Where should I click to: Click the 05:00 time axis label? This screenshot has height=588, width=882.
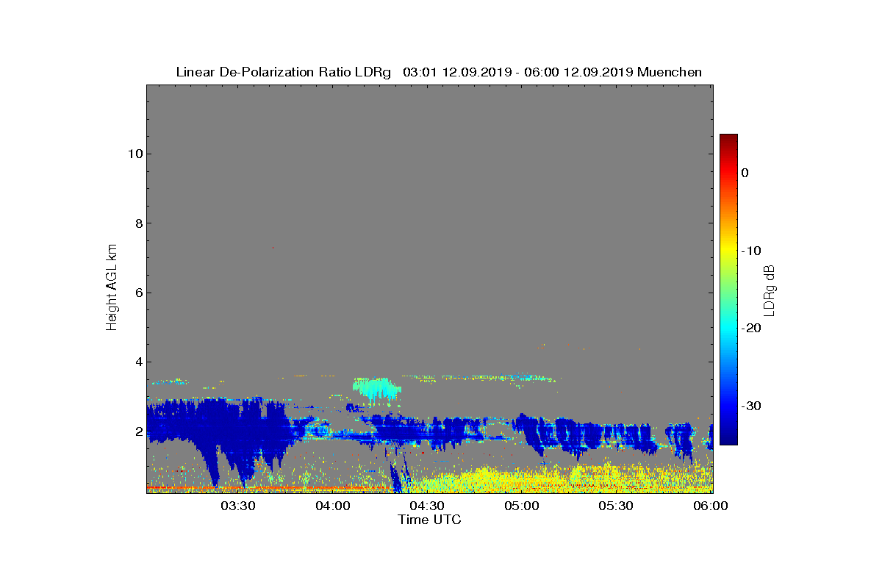tap(522, 506)
